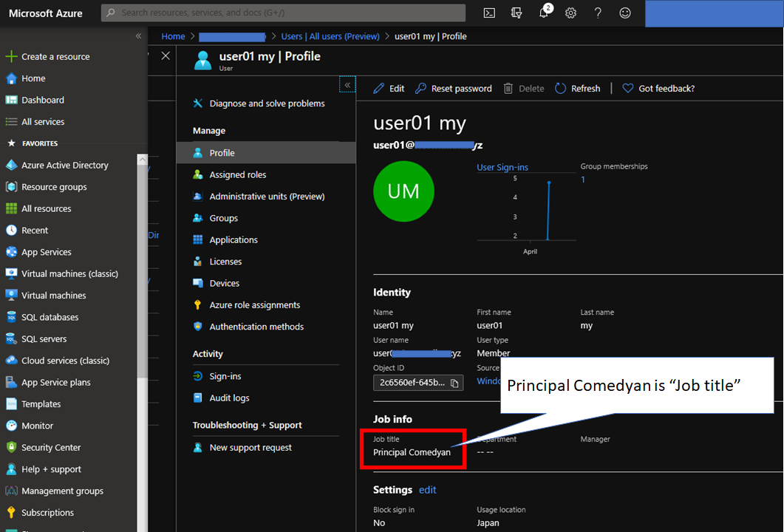Click the Recent clock icon
Screen dimensions: 784x532
[11, 230]
